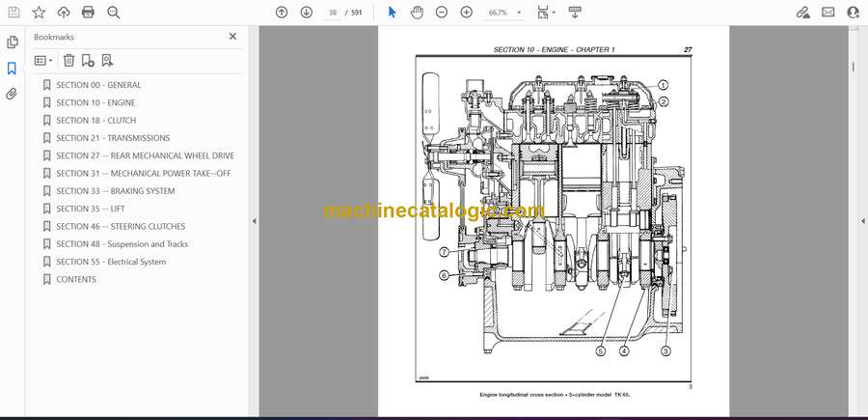Find current bookmark icon

(107, 61)
